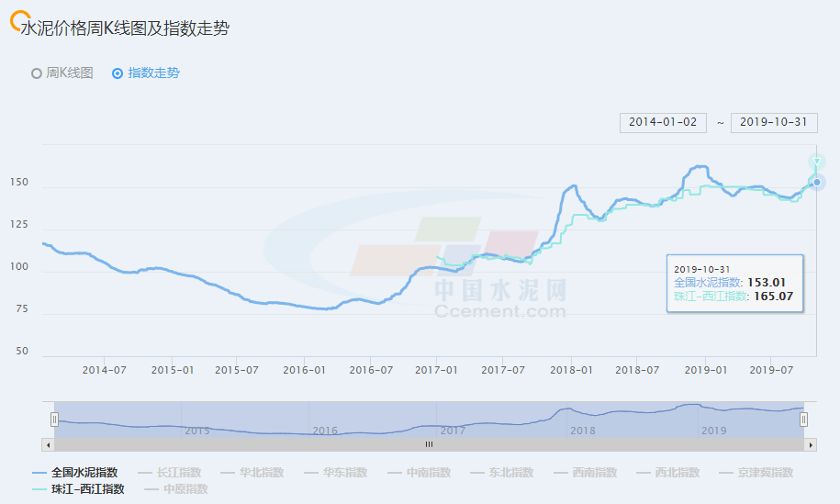The width and height of the screenshot is (840, 504).
Task: Click the start date field 2014-01-02
Action: pyautogui.click(x=663, y=122)
